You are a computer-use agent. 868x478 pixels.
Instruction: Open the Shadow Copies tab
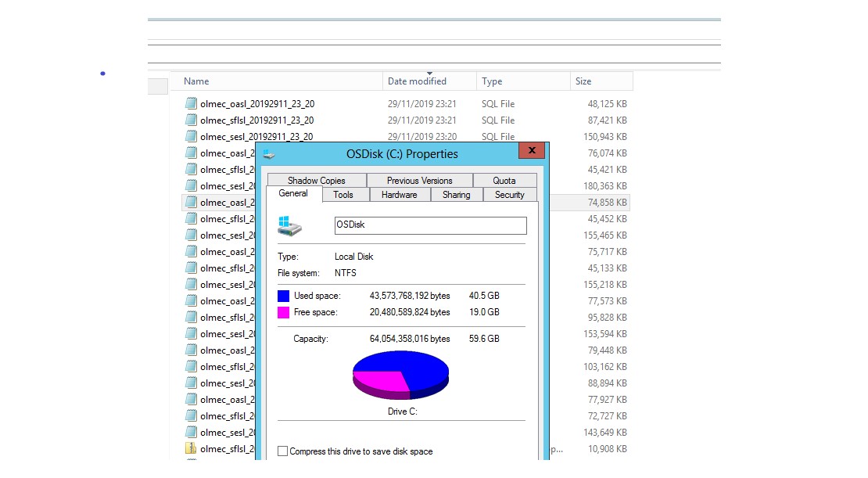[x=317, y=181]
